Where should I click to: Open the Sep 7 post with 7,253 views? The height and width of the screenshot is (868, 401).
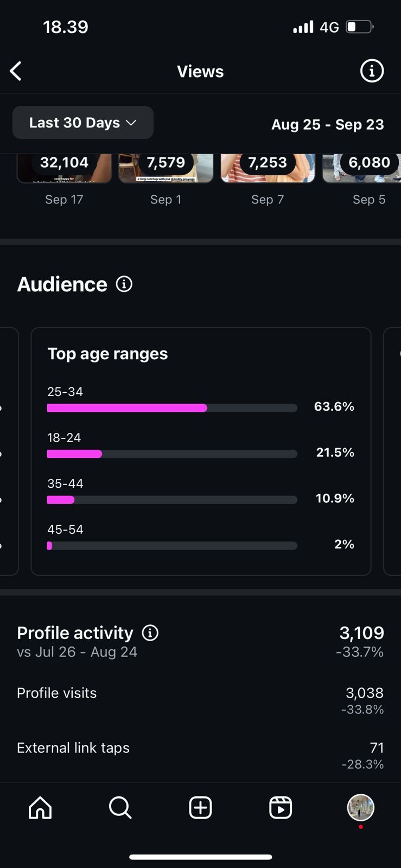(268, 168)
